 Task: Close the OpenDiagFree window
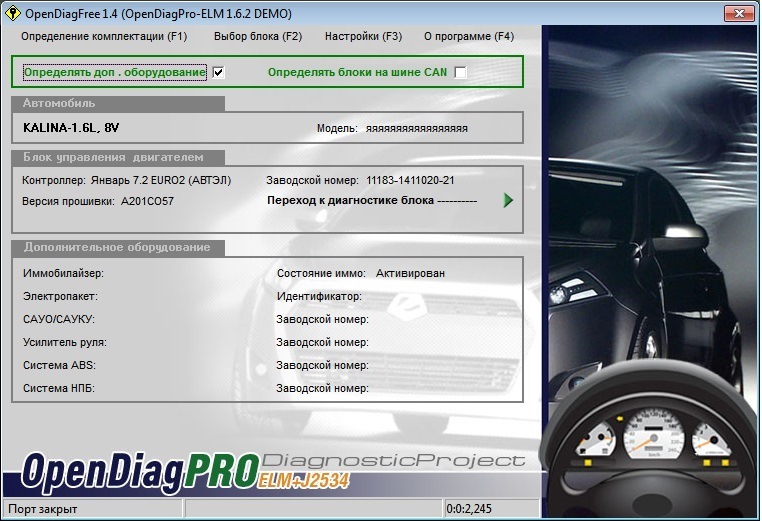point(739,13)
